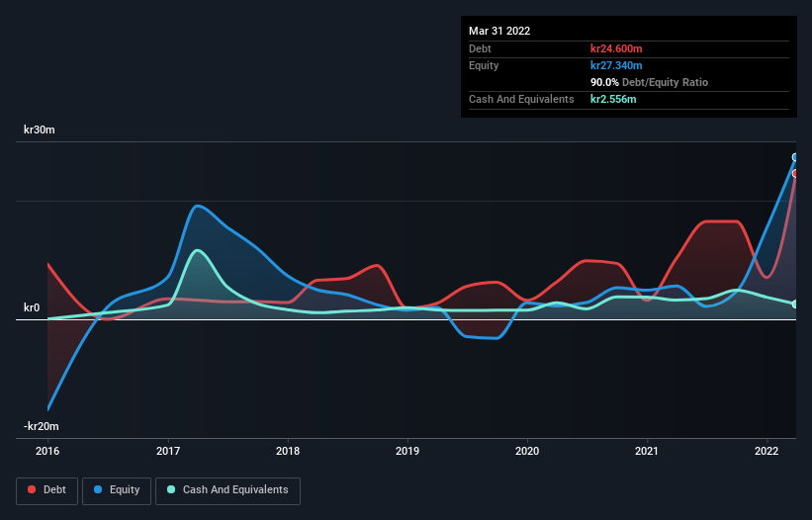
Task: Toggle Cash And Equivalents legend button
Action: 227,490
